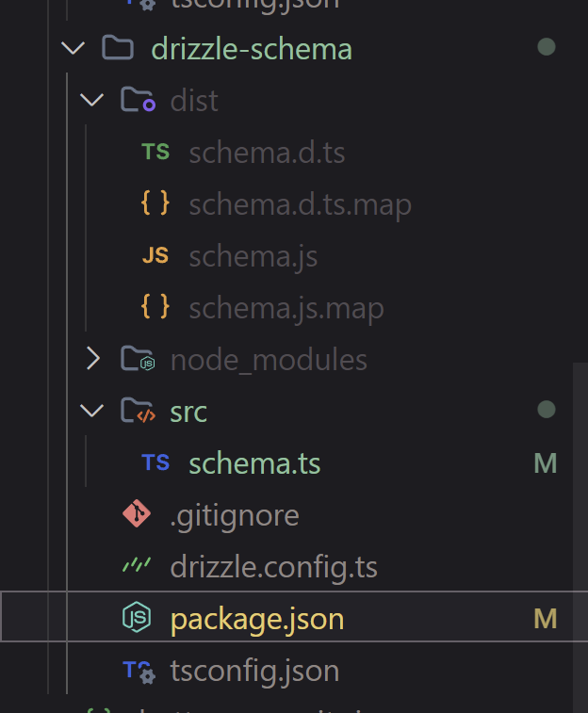Viewport: 588px width, 713px height.
Task: Click the Drizzle icon beside drizzle.config.ts
Action: pos(137,567)
